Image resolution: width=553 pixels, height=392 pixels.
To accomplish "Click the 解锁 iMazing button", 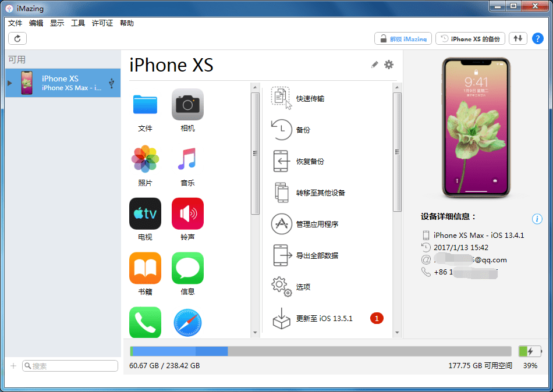I will pyautogui.click(x=403, y=38).
